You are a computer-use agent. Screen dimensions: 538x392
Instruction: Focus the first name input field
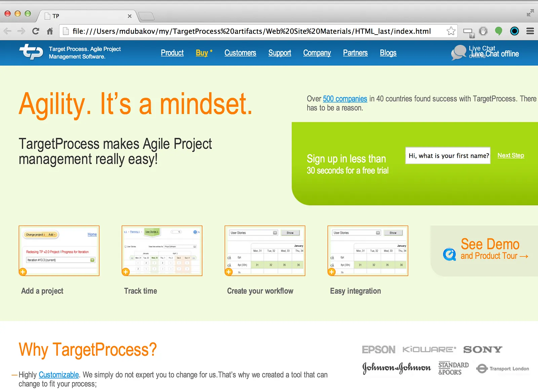(448, 156)
